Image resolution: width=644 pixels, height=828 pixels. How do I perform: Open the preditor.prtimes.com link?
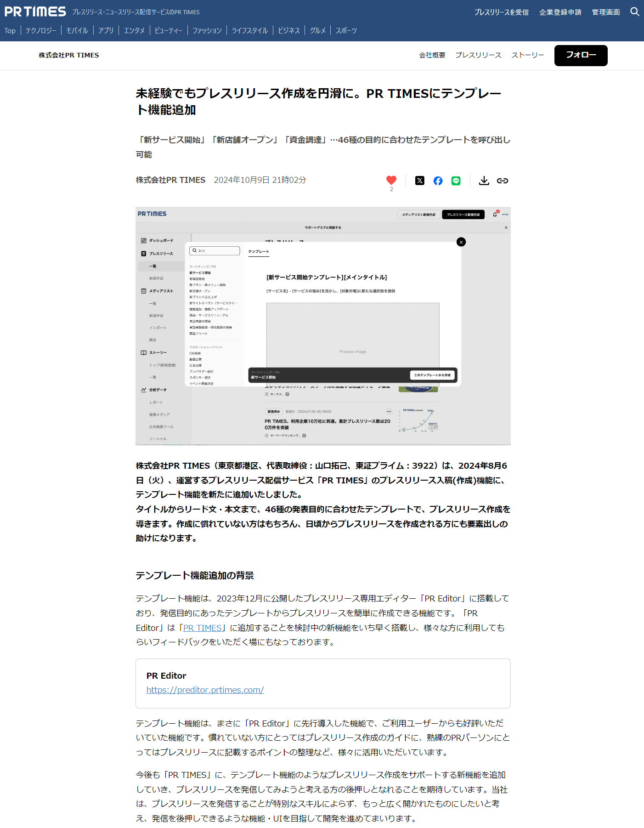tap(205, 690)
